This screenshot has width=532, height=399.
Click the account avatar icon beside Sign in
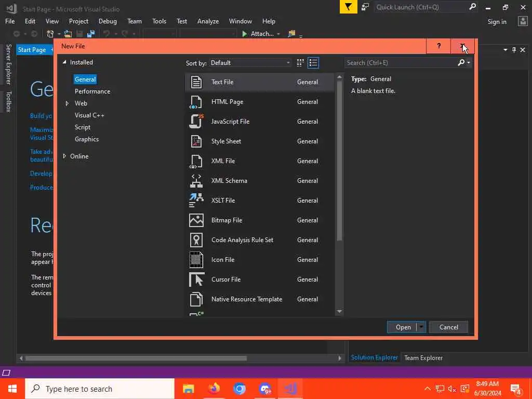[x=523, y=21]
